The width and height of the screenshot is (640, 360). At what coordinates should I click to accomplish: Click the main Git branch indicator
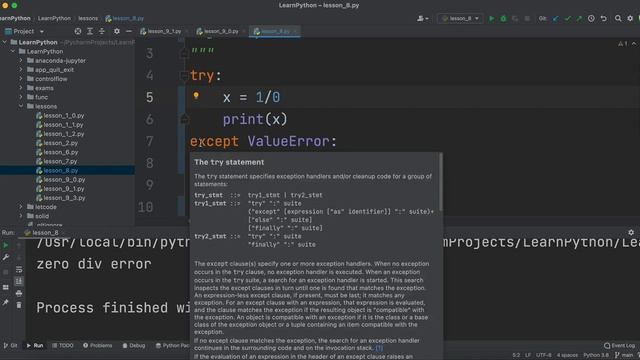tap(624, 355)
